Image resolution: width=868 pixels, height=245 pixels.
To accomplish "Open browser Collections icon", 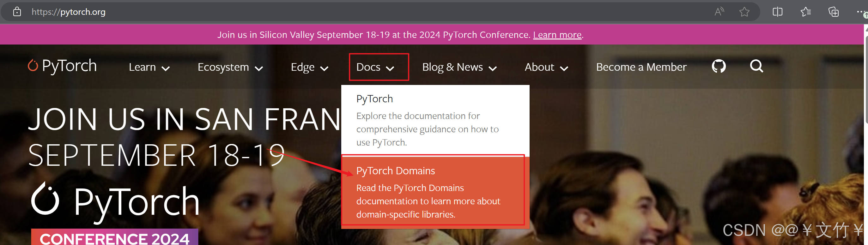I will (x=834, y=12).
